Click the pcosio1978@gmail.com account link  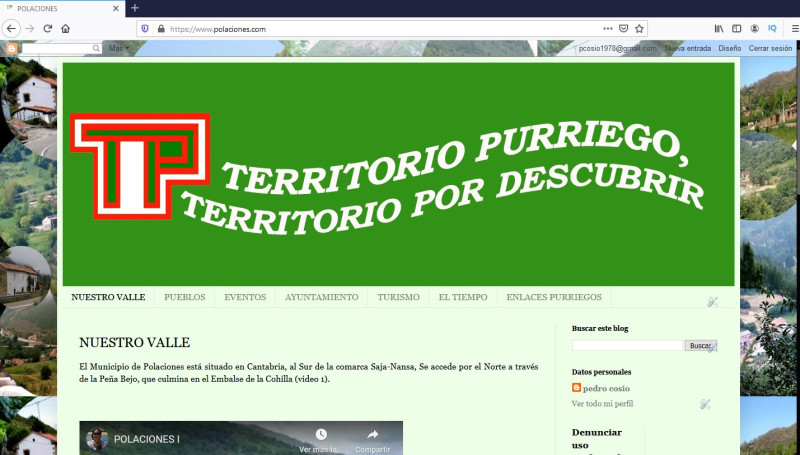pyautogui.click(x=618, y=48)
